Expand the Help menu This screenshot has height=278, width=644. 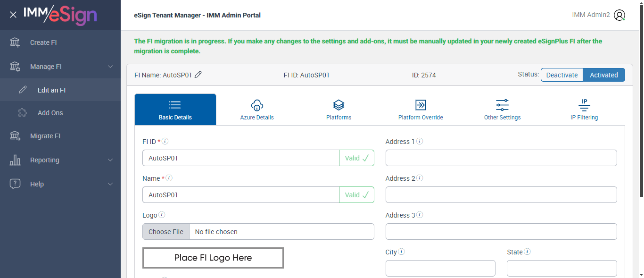[x=110, y=184]
